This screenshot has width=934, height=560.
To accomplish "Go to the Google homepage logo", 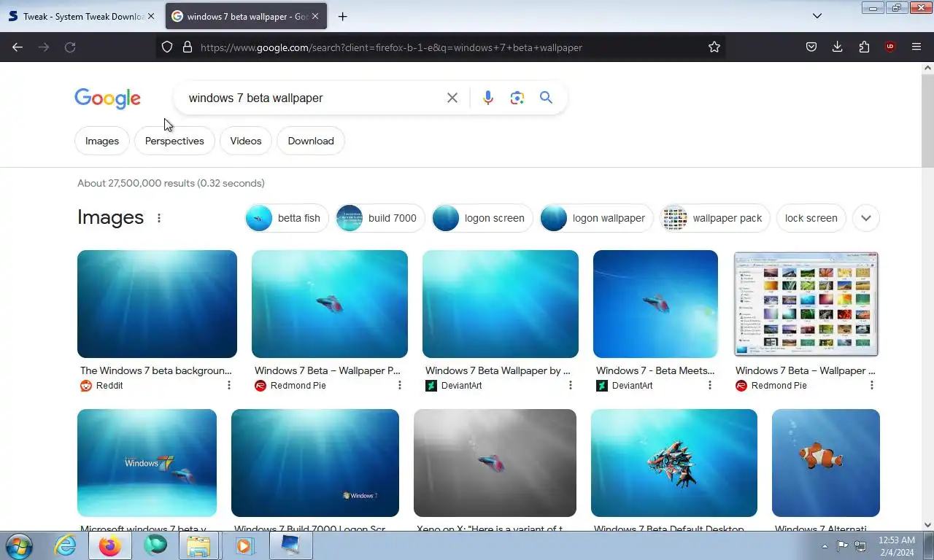I will point(107,98).
